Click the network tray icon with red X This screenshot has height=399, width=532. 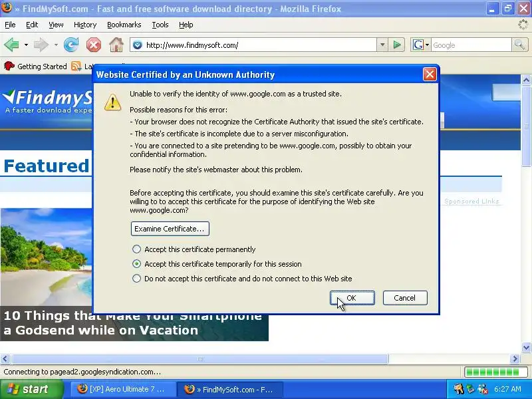point(483,389)
